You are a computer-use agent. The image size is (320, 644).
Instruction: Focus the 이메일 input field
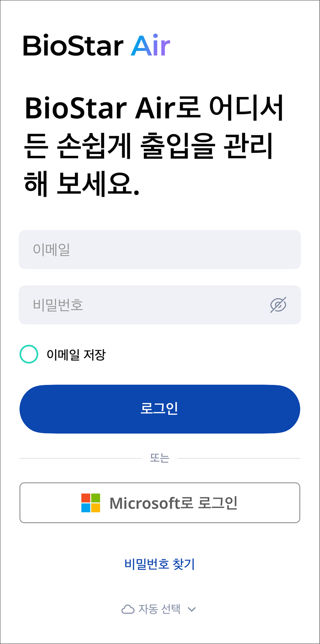coord(160,249)
